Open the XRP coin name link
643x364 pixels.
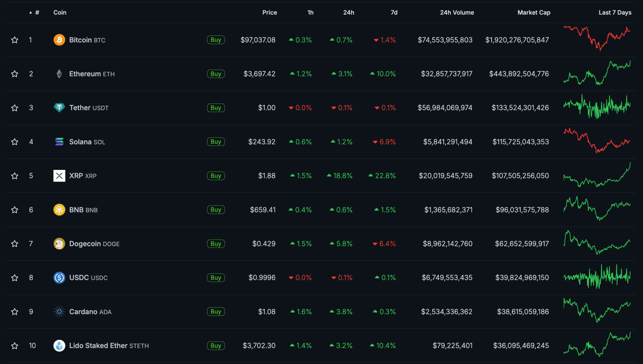click(83, 176)
